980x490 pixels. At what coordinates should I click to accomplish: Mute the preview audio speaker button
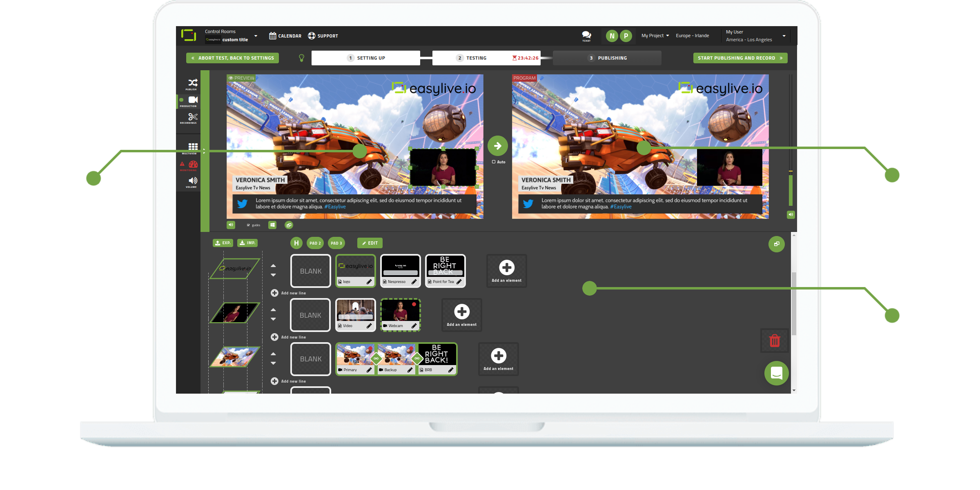[x=231, y=225]
